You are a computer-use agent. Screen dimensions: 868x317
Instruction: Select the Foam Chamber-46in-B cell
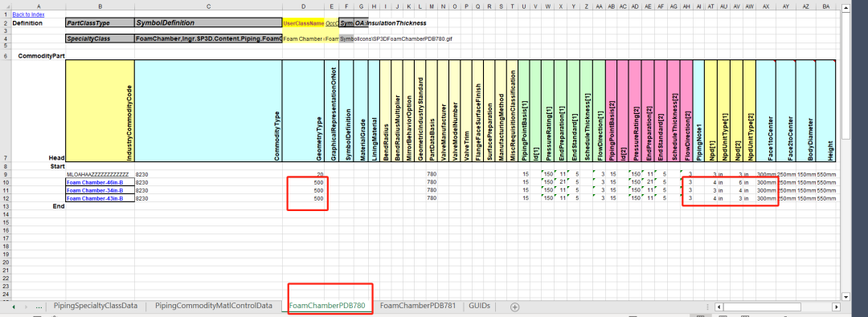click(x=100, y=182)
